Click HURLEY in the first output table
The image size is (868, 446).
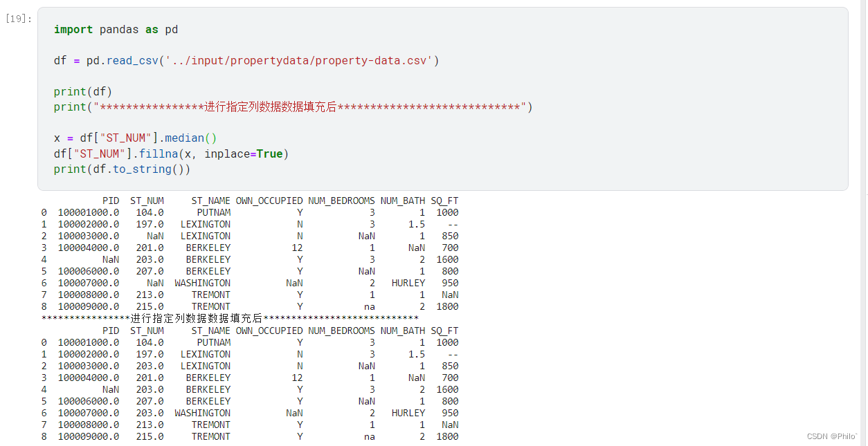408,283
